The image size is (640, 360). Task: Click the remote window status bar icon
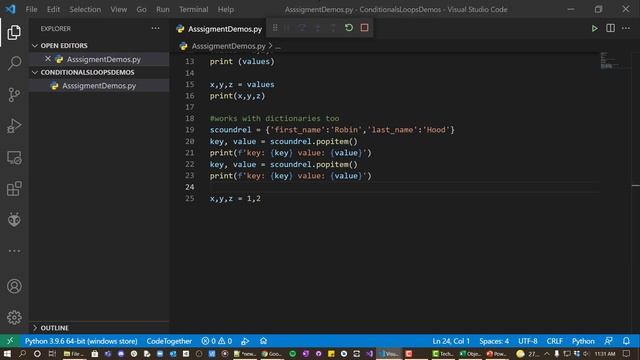(x=10, y=341)
